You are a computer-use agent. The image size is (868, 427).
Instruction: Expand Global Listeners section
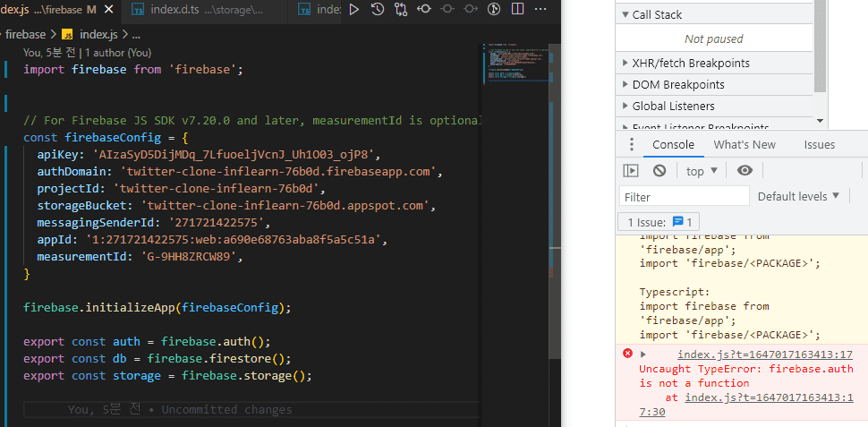(x=715, y=106)
